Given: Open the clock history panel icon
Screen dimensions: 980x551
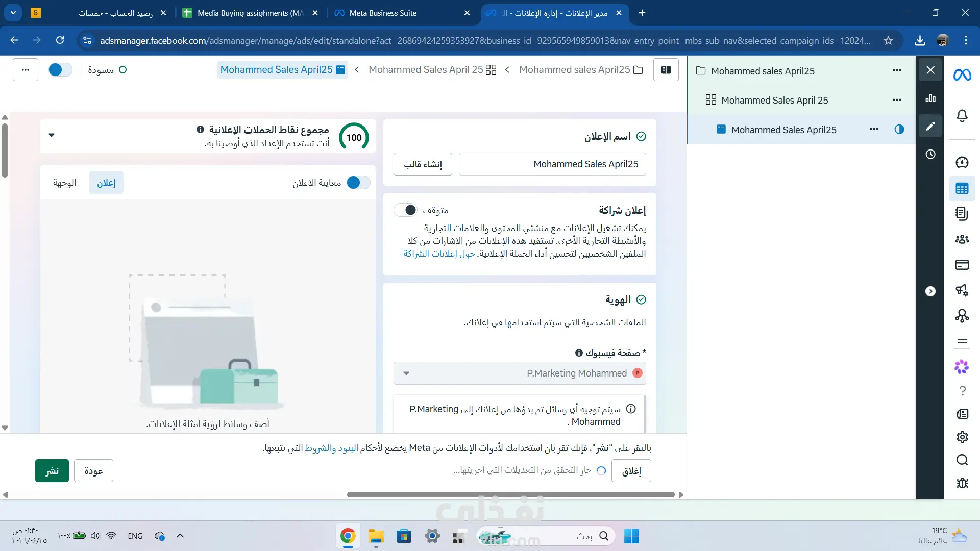Looking at the screenshot, I should pyautogui.click(x=930, y=154).
